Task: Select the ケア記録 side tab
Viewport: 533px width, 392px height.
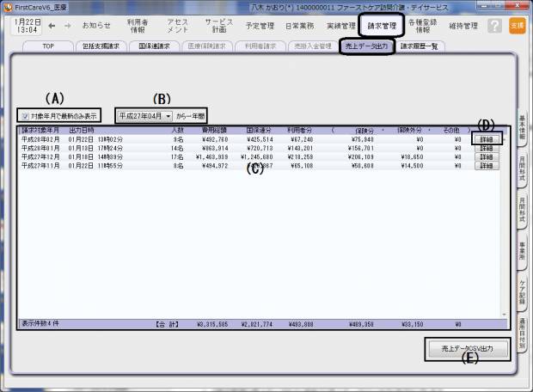Action: coord(522,292)
